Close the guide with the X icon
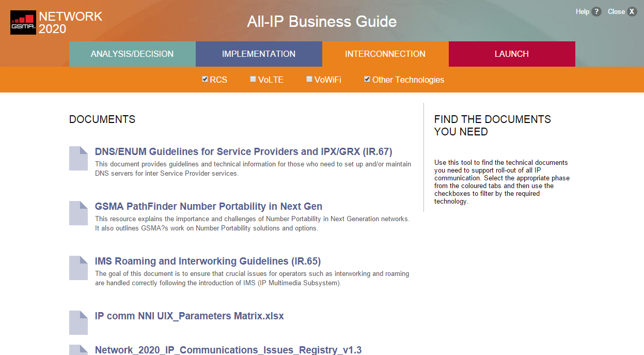This screenshot has height=355, width=644. [x=632, y=11]
